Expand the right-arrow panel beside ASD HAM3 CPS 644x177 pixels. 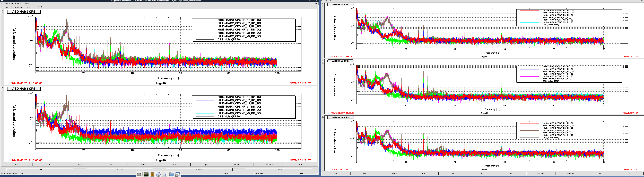tap(3, 88)
